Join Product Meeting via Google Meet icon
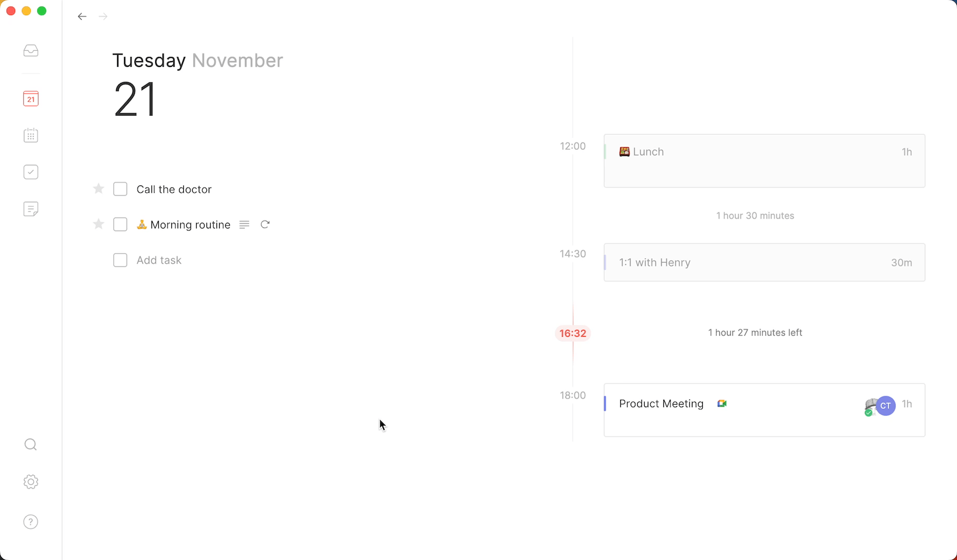 722,403
